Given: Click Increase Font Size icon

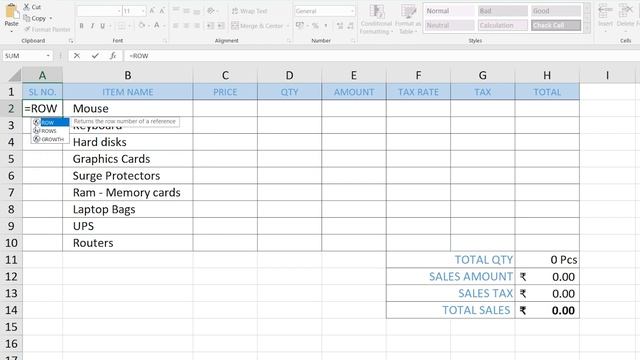Looking at the screenshot, I should tap(152, 11).
